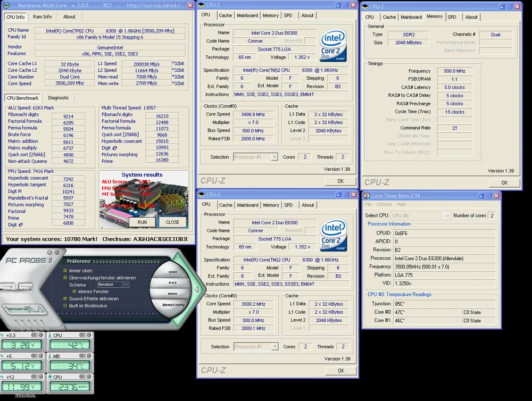Close the +5 voltage monitor widget
The image size is (532, 401).
41,356
